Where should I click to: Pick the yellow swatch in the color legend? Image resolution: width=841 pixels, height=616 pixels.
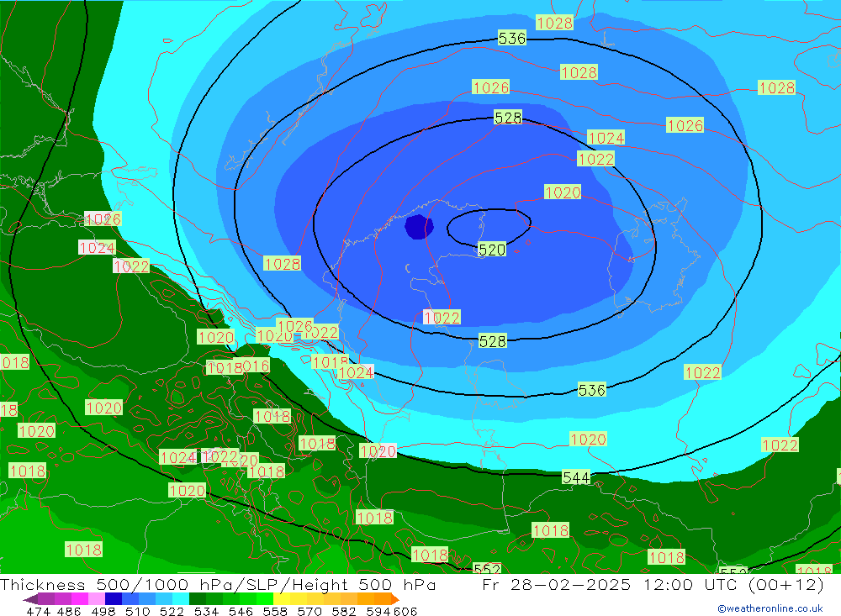282,599
